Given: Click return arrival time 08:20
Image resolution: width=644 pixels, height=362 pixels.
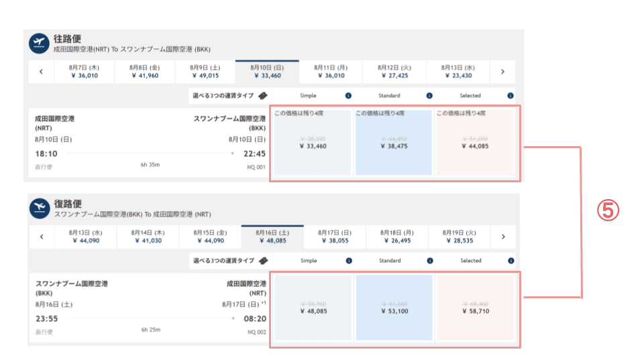Looking at the screenshot, I should pyautogui.click(x=255, y=319).
